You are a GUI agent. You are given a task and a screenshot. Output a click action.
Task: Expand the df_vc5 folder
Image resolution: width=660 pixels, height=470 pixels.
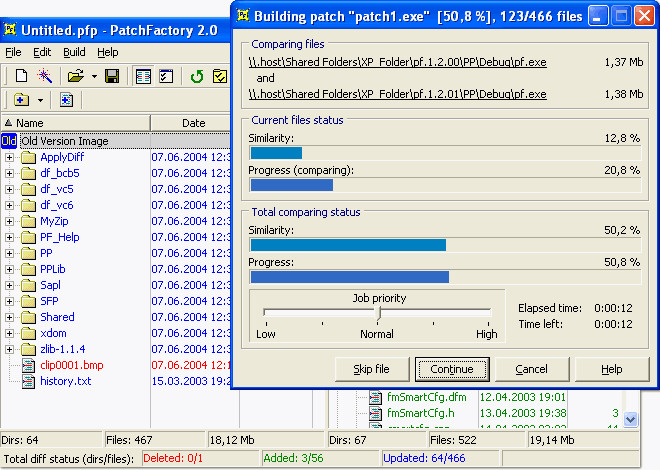click(9, 189)
